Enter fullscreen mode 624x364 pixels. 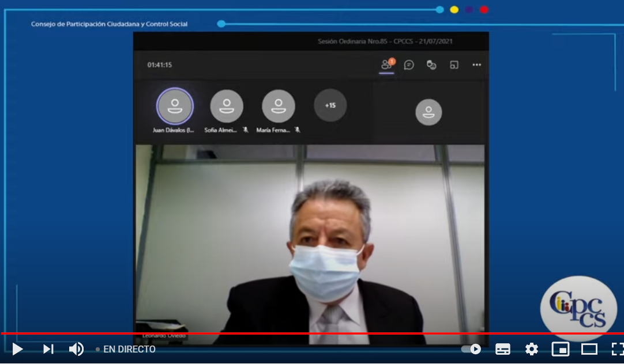[x=617, y=349]
